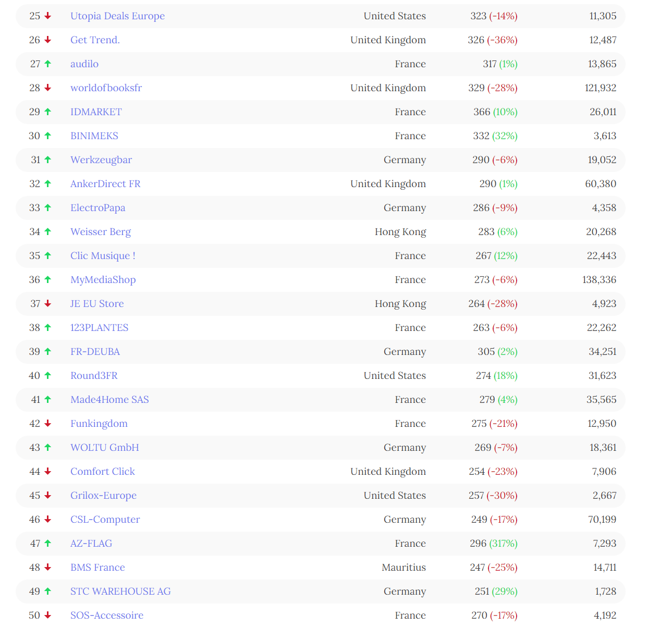The height and width of the screenshot is (627, 672).
Task: Click AZ-FLAG's 296 (317%) value
Action: [x=494, y=544]
